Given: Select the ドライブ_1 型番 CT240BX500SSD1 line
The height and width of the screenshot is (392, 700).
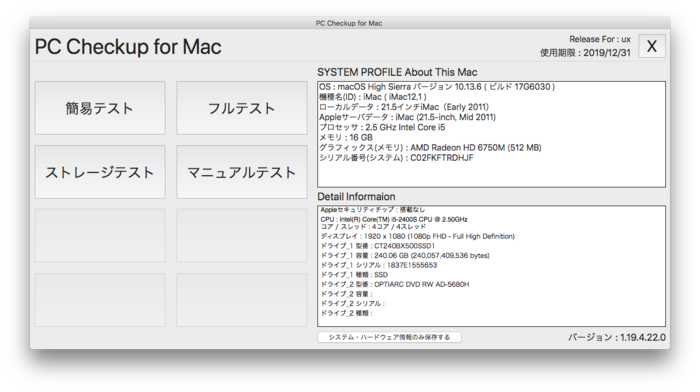Looking at the screenshot, I should 378,246.
